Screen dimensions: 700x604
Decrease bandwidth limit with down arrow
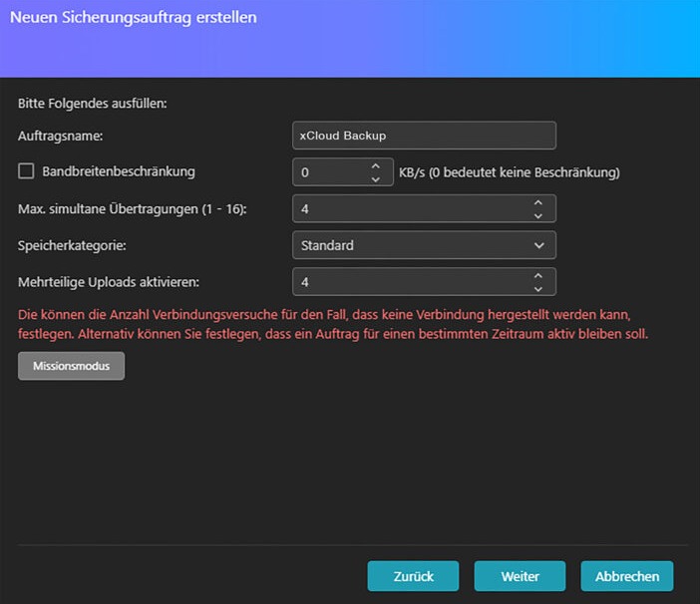[x=376, y=179]
